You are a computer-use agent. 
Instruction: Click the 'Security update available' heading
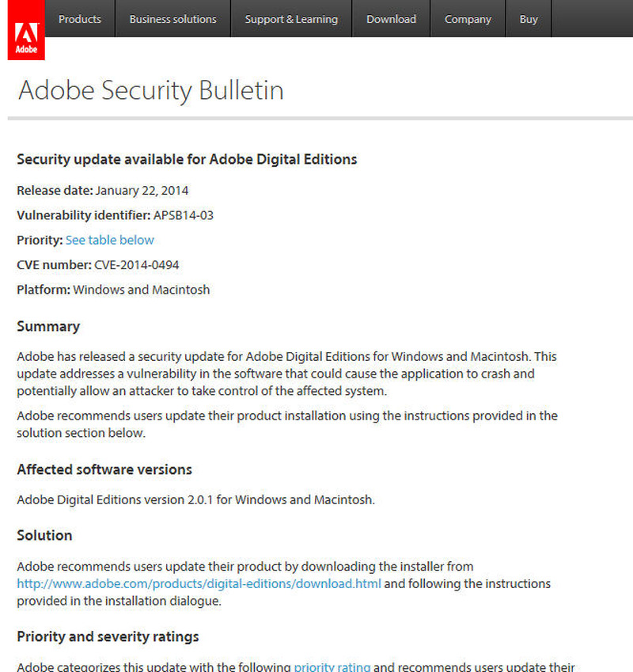click(x=187, y=159)
